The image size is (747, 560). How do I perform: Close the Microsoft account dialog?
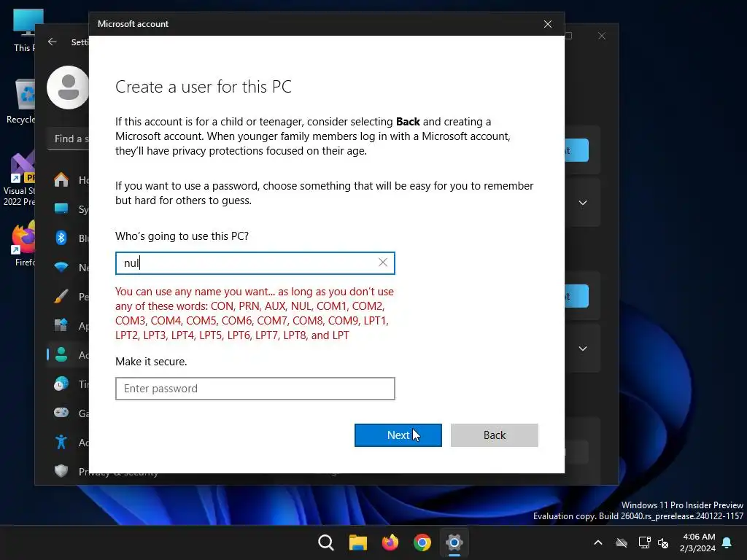click(548, 24)
